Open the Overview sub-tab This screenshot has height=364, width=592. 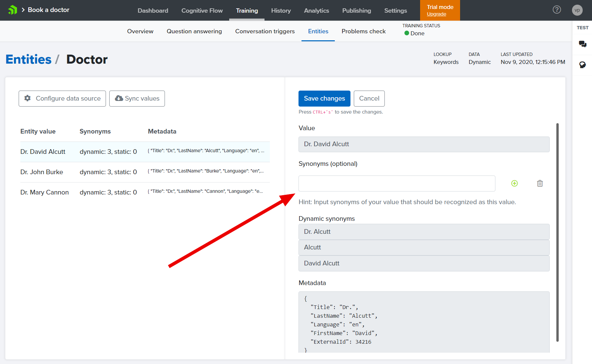[x=140, y=31]
